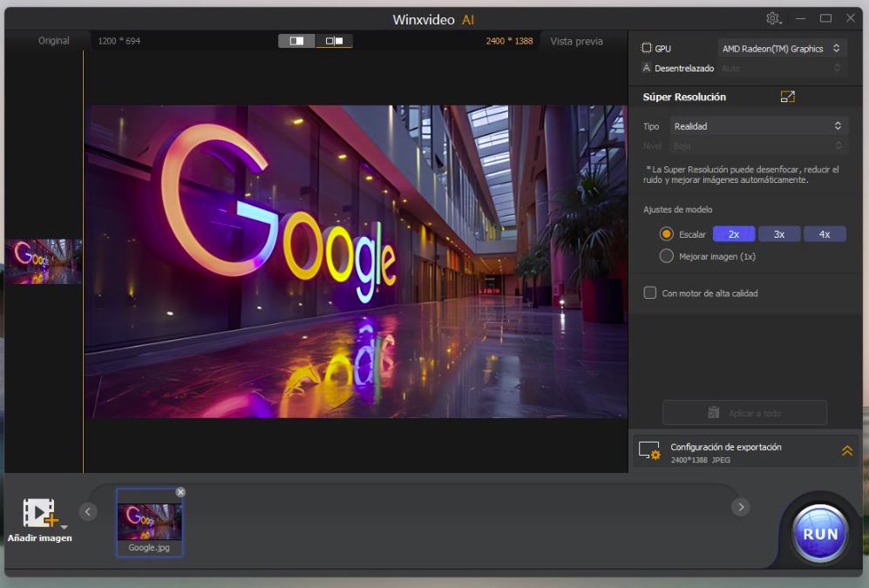Click the export configuration monitor icon

(649, 450)
